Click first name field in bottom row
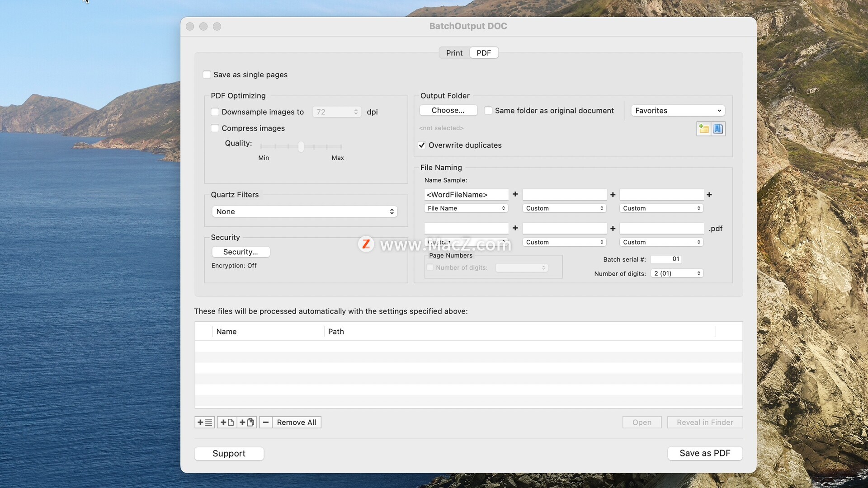The height and width of the screenshot is (488, 868). tap(466, 229)
